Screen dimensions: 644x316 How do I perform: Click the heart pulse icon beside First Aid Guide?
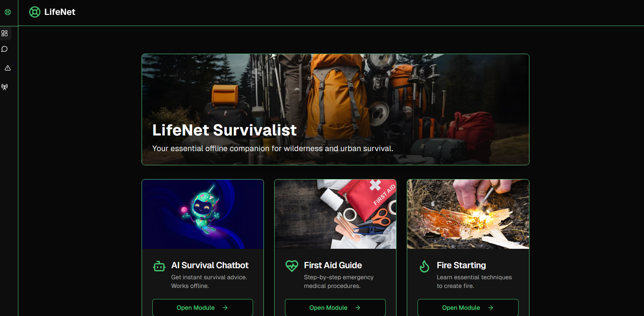pos(292,266)
